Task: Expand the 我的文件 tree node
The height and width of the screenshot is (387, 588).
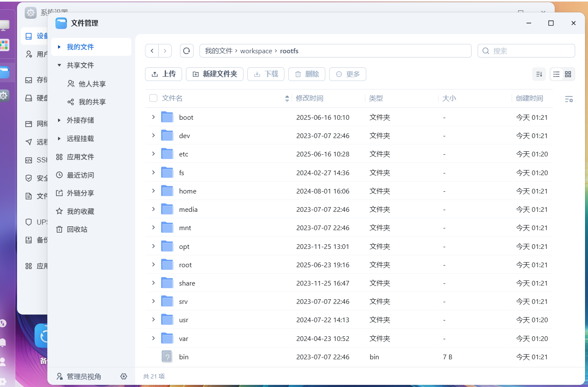Action: pyautogui.click(x=59, y=47)
